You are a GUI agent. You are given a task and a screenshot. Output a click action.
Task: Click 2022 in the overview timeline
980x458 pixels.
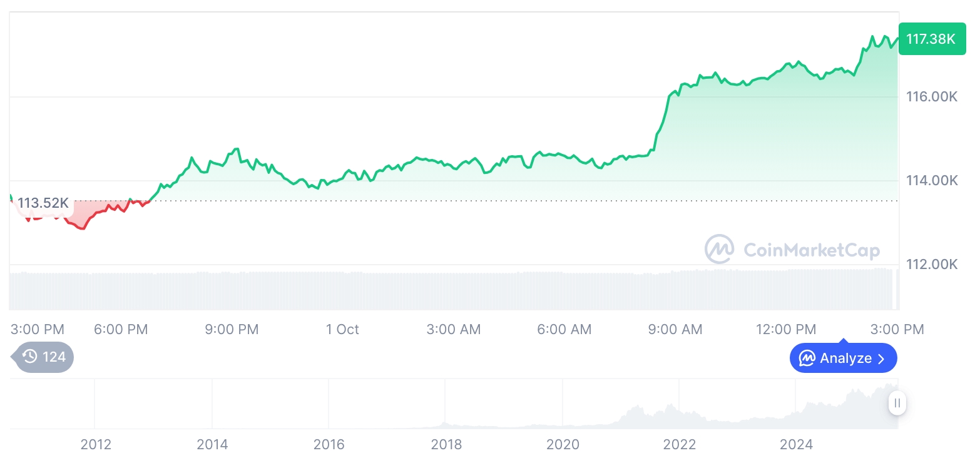679,444
